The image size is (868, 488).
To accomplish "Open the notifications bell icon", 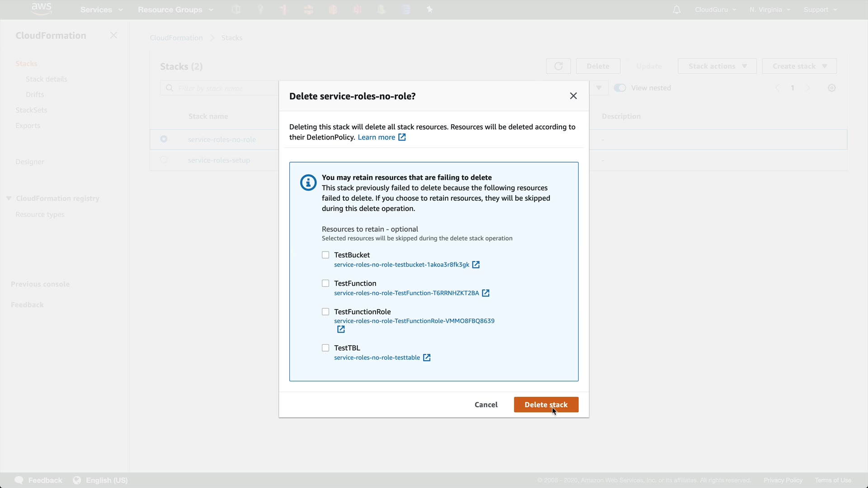I will pos(676,10).
